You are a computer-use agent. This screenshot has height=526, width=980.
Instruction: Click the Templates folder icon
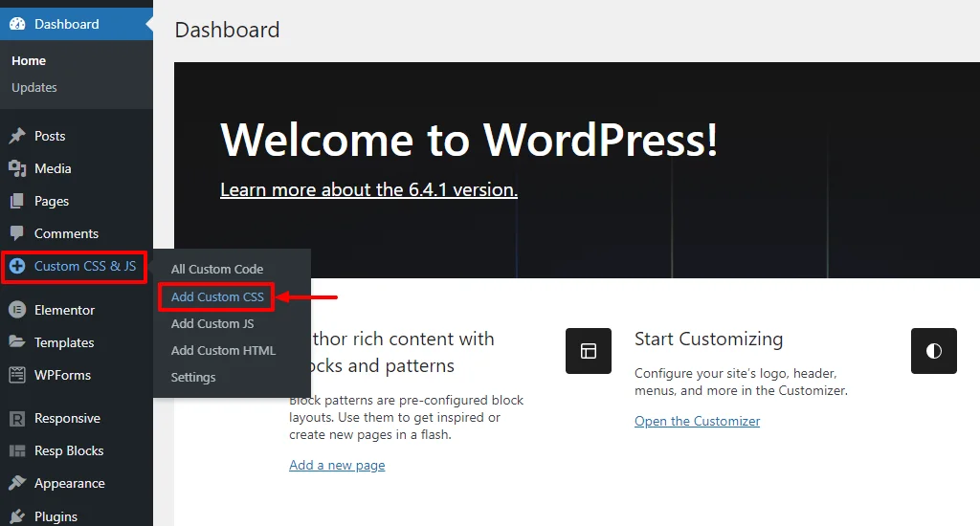pos(17,341)
